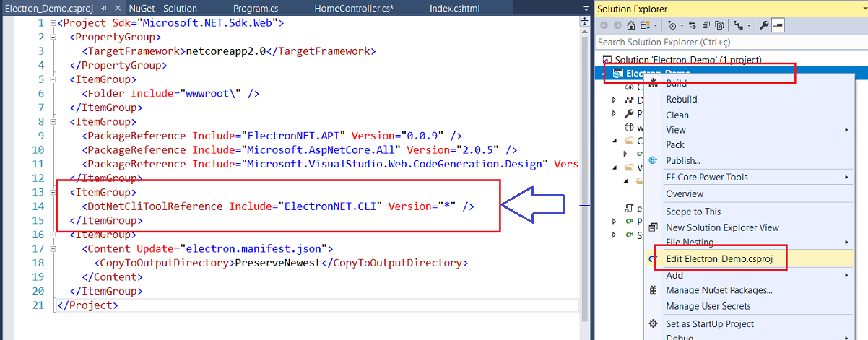Click the Build icon in the context menu
This screenshot has height=340, width=868.
coord(654,83)
